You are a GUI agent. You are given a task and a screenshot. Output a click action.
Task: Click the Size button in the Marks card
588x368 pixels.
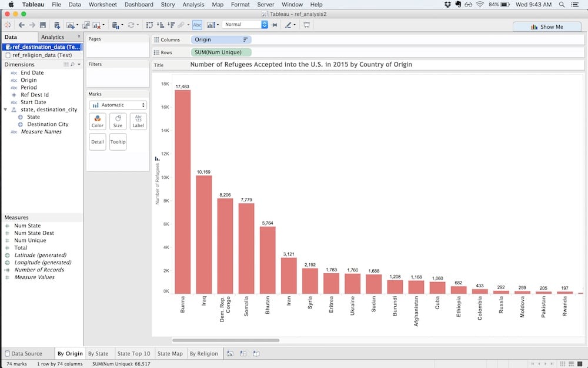tap(118, 121)
